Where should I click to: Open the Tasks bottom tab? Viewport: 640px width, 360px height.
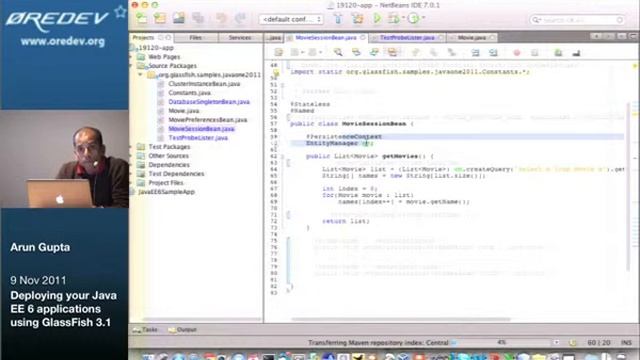pyautogui.click(x=145, y=329)
